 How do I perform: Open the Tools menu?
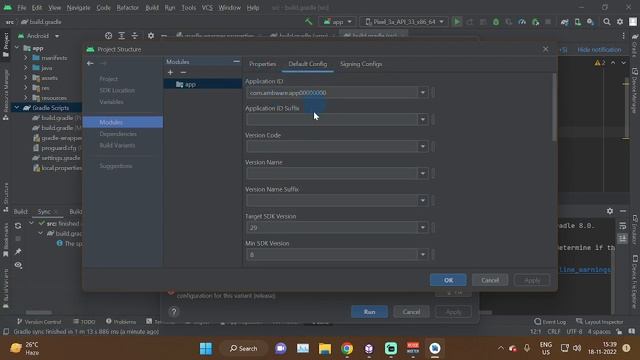click(188, 7)
